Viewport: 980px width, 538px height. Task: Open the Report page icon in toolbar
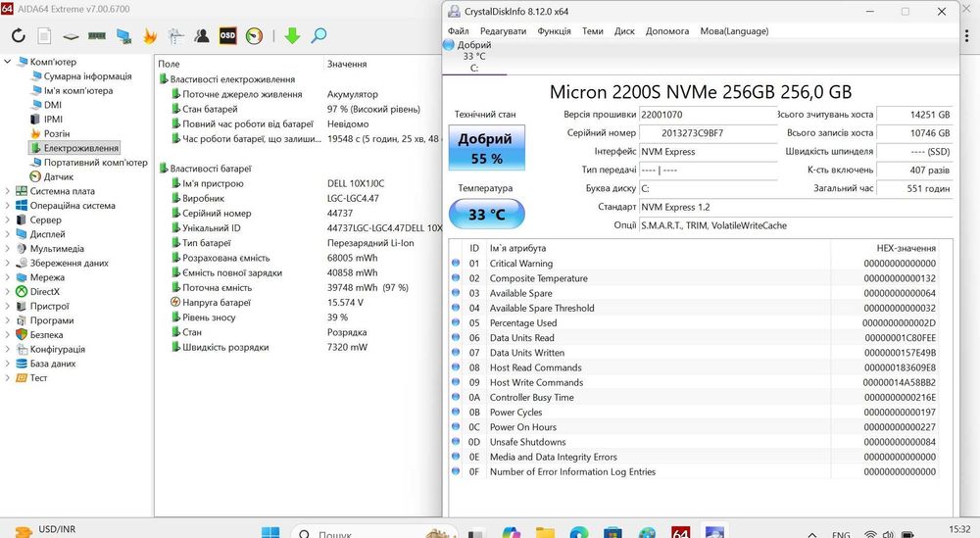click(x=44, y=36)
